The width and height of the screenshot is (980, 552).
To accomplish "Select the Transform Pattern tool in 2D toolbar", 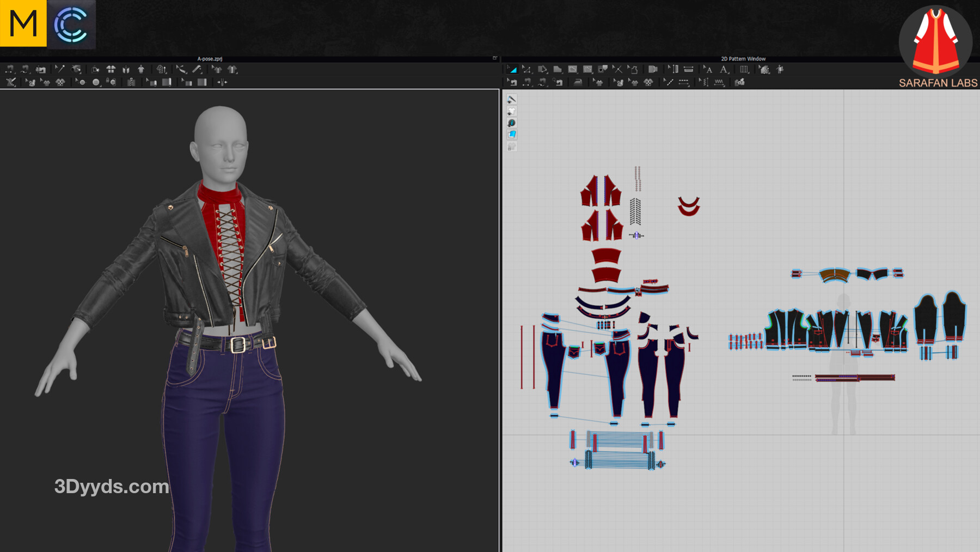I will tap(512, 70).
